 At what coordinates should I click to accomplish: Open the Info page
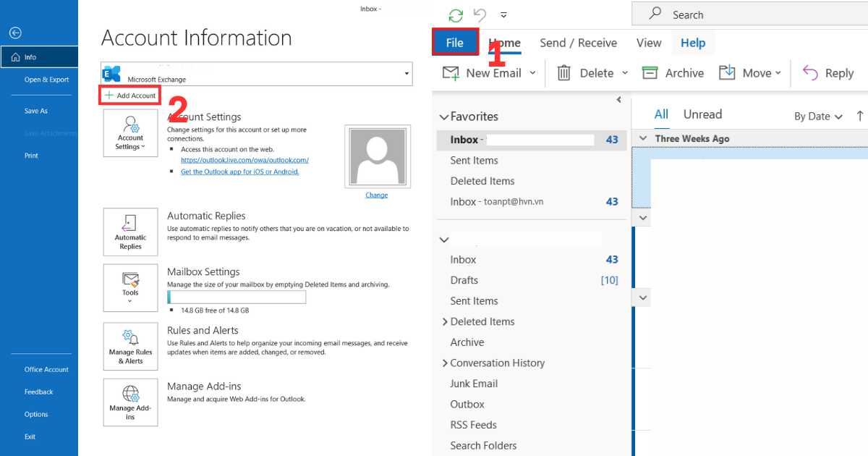click(39, 57)
